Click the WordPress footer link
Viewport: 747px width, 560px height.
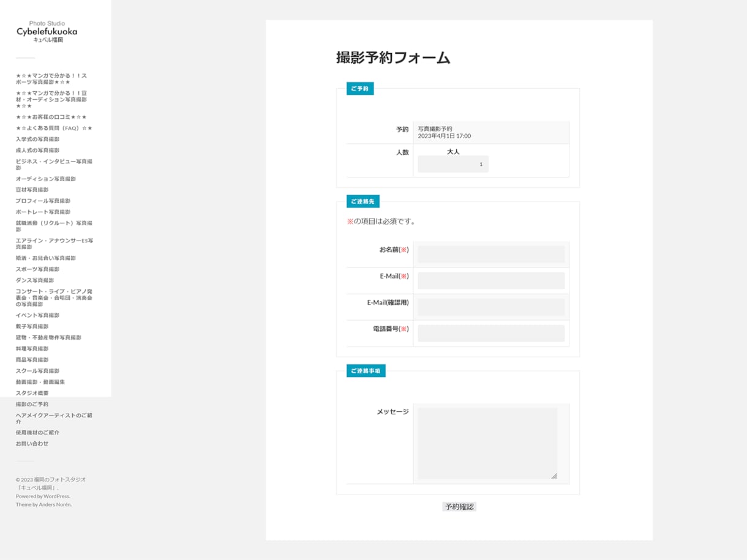[56, 496]
